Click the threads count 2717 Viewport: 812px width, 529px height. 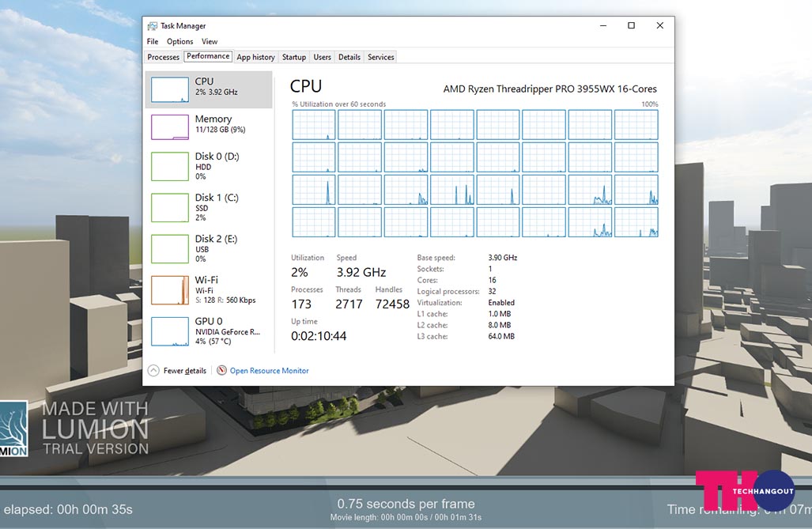pyautogui.click(x=349, y=304)
